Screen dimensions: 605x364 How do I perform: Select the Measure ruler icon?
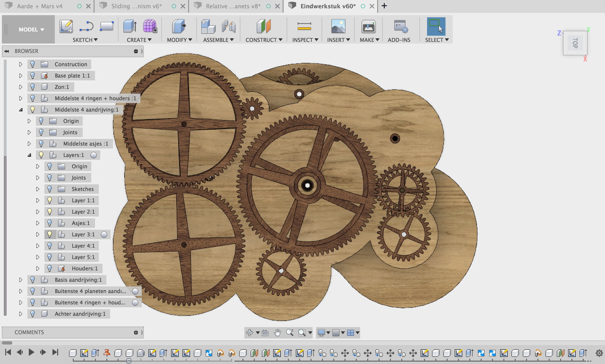(x=304, y=26)
